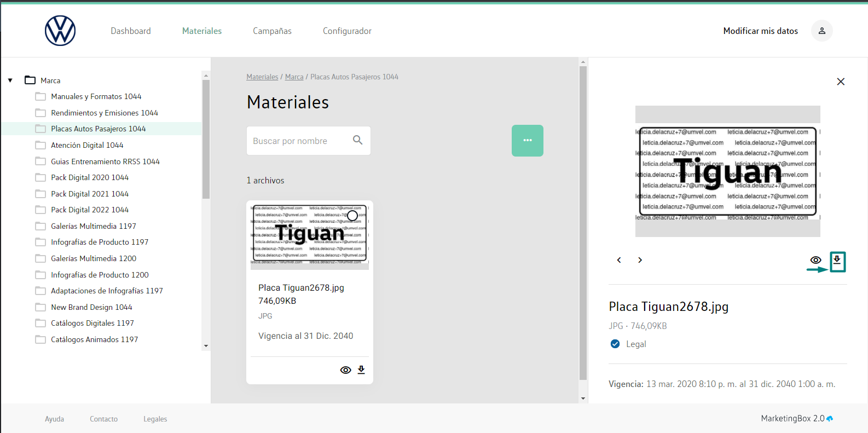This screenshot has height=433, width=868.
Task: Open Legales footer link
Action: (x=155, y=419)
